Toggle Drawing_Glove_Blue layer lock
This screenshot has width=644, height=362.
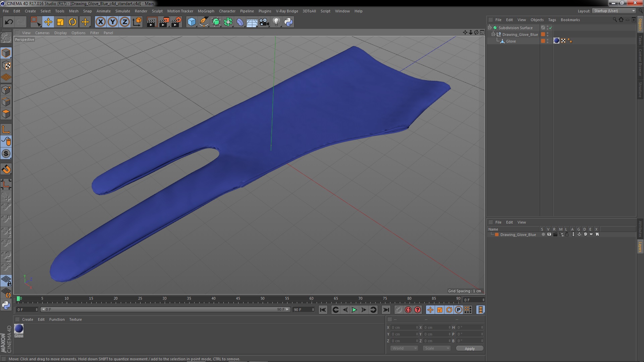[x=567, y=234]
